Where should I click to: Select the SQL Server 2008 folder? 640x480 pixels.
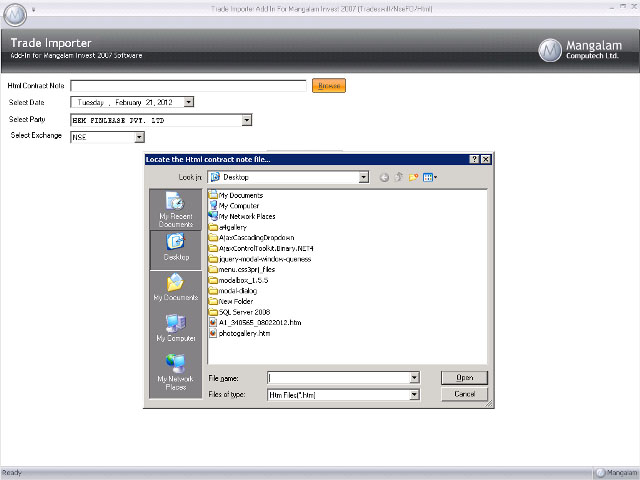coord(244,312)
